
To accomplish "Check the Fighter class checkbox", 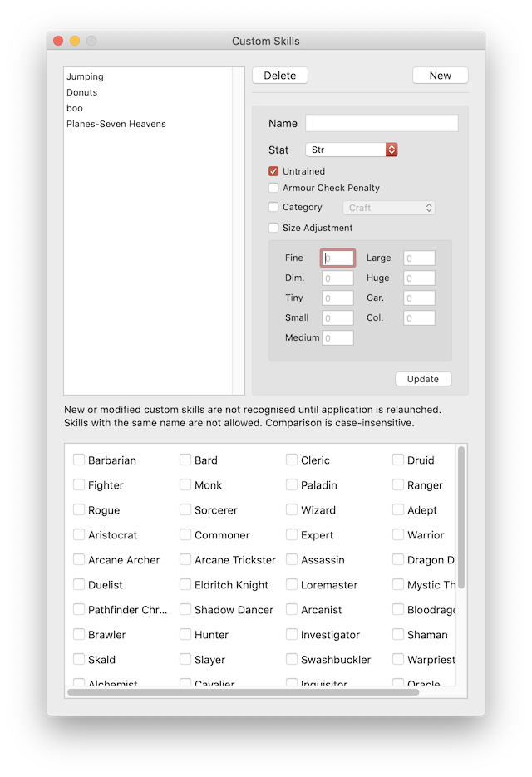I will [79, 484].
